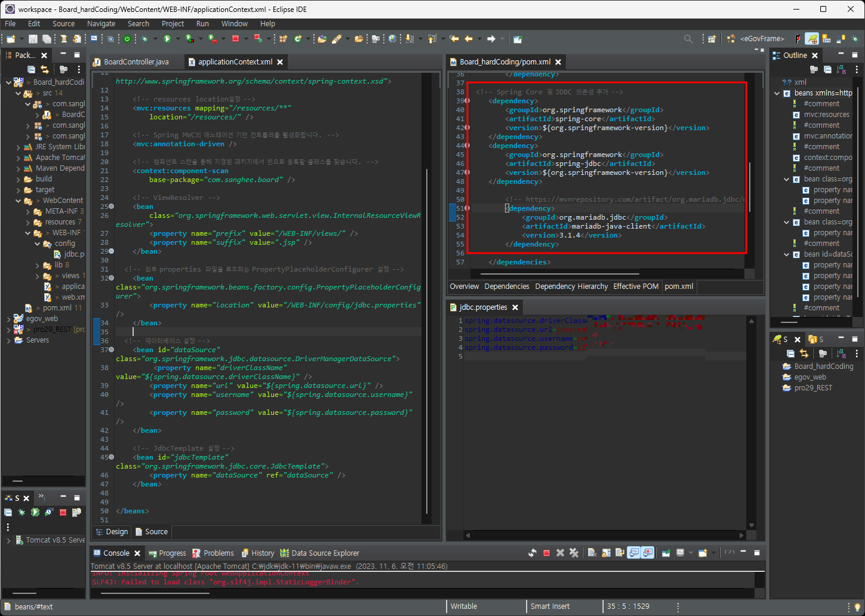
Task: Fold the dataSource bean at line 37
Action: click(x=112, y=350)
